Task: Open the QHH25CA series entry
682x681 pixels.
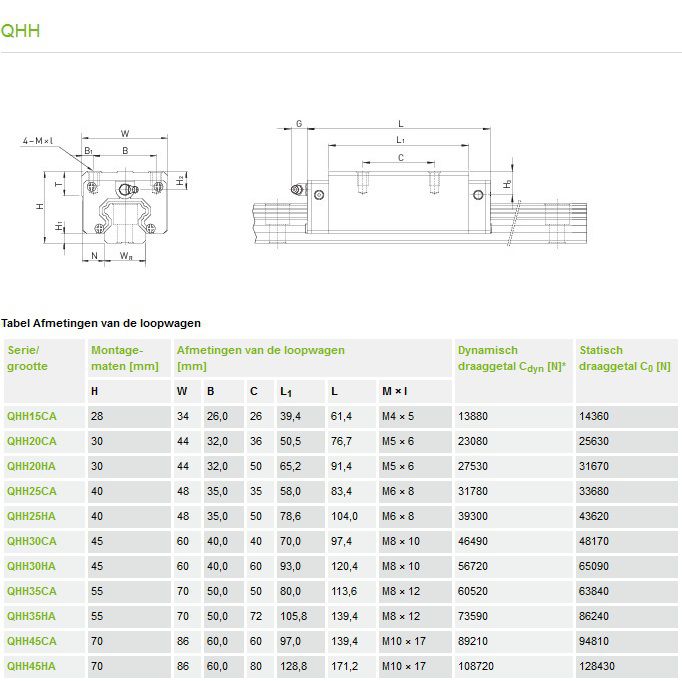Action: click(x=32, y=491)
